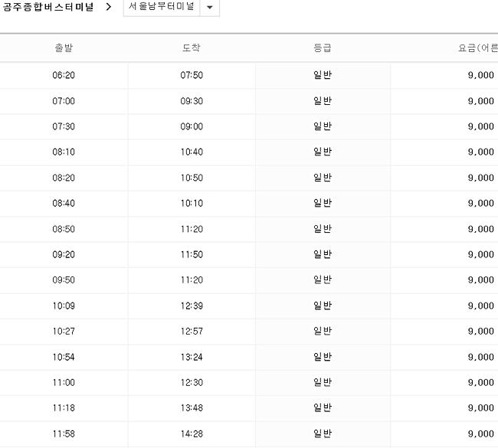This screenshot has height=448, width=498.
Task: Click 9,000 fare in the 08:40 row
Action: (x=481, y=203)
